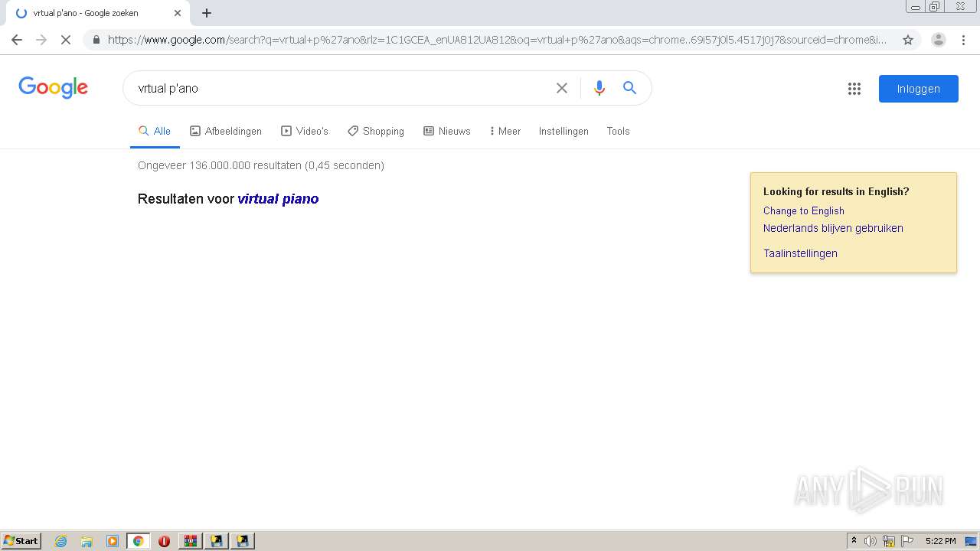Click the network tray icon
The image size is (980, 551).
(x=889, y=541)
